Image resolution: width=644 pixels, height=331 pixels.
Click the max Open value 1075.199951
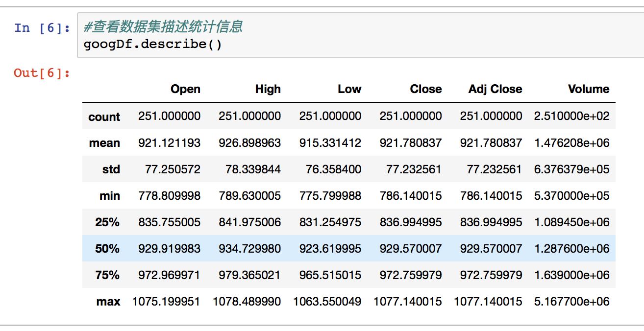[x=166, y=302]
